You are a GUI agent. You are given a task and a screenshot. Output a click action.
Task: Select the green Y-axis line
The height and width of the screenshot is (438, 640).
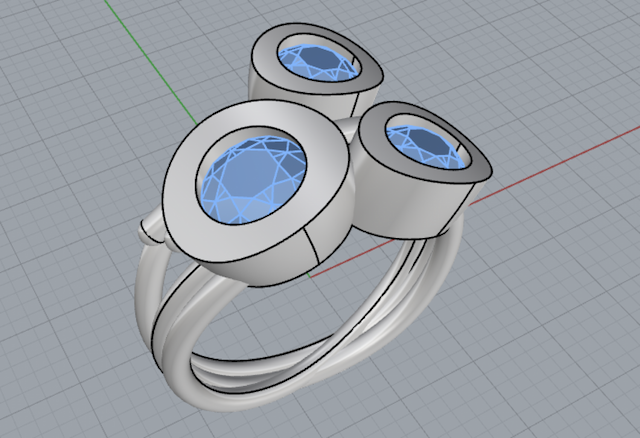(x=151, y=61)
